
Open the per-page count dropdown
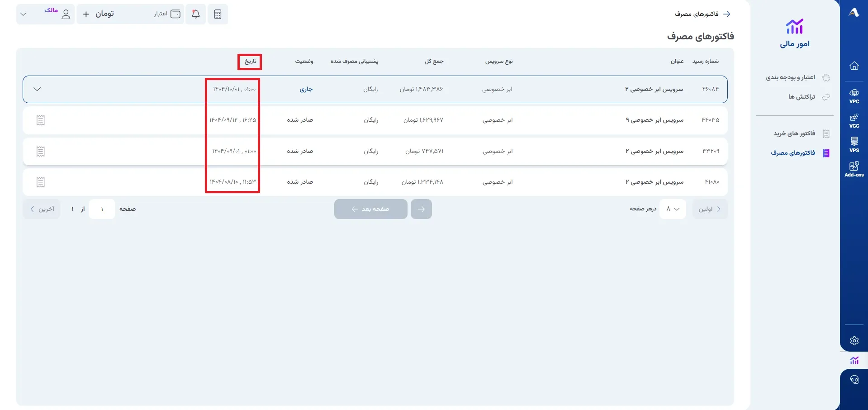coord(673,209)
